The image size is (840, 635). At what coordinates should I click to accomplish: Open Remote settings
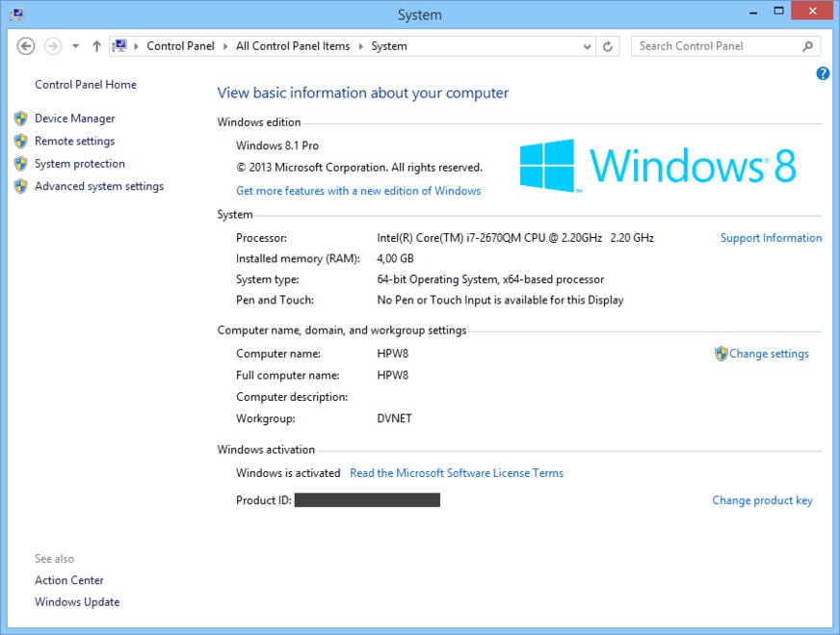[x=74, y=141]
